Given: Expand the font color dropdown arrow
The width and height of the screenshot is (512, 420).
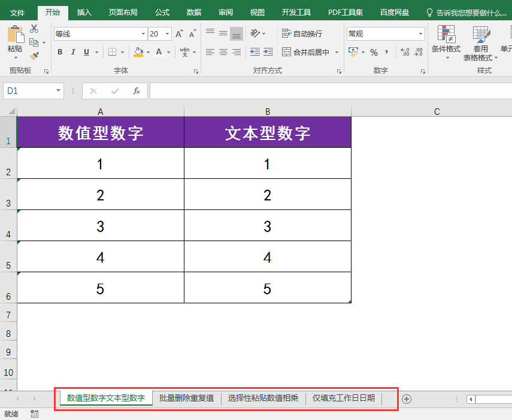Looking at the screenshot, I should click(x=168, y=52).
